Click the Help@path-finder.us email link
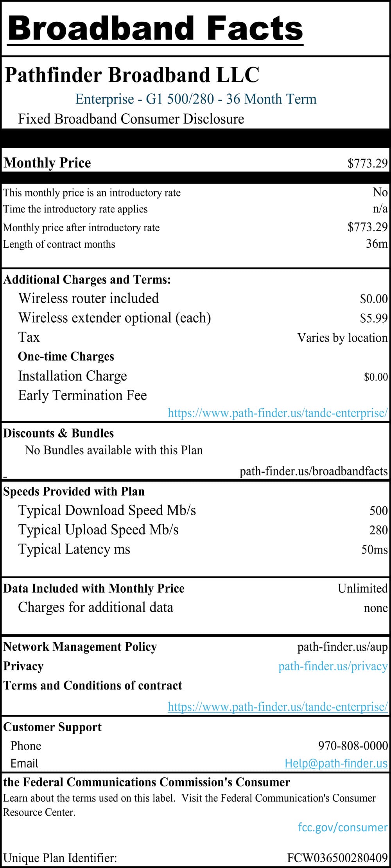 tap(336, 763)
